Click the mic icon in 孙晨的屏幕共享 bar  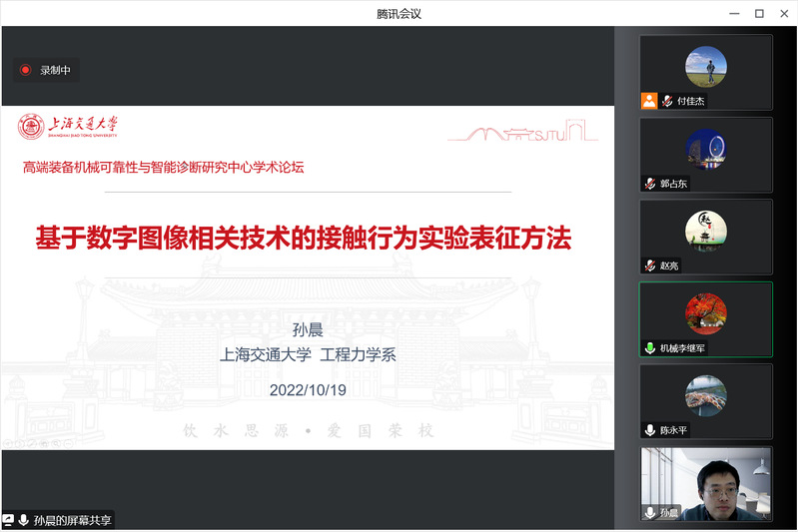(x=24, y=520)
